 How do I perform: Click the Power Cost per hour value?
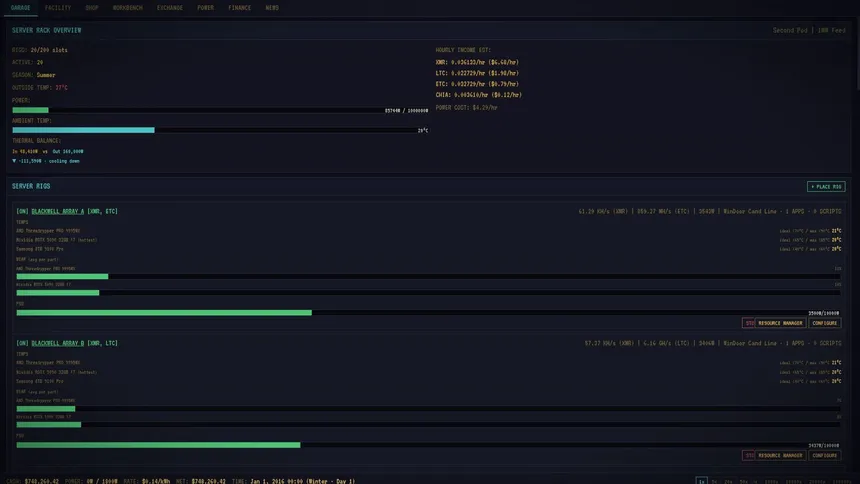[485, 108]
